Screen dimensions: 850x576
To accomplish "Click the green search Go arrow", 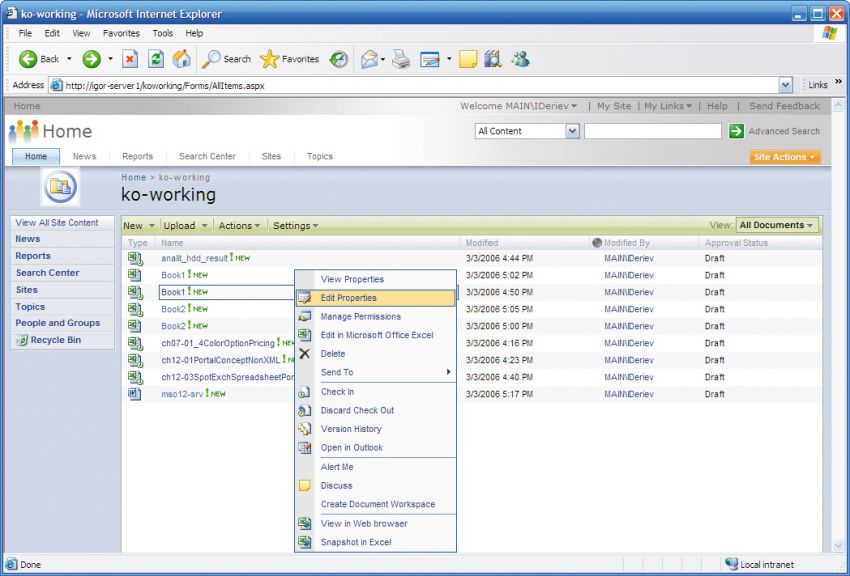I will tap(736, 131).
